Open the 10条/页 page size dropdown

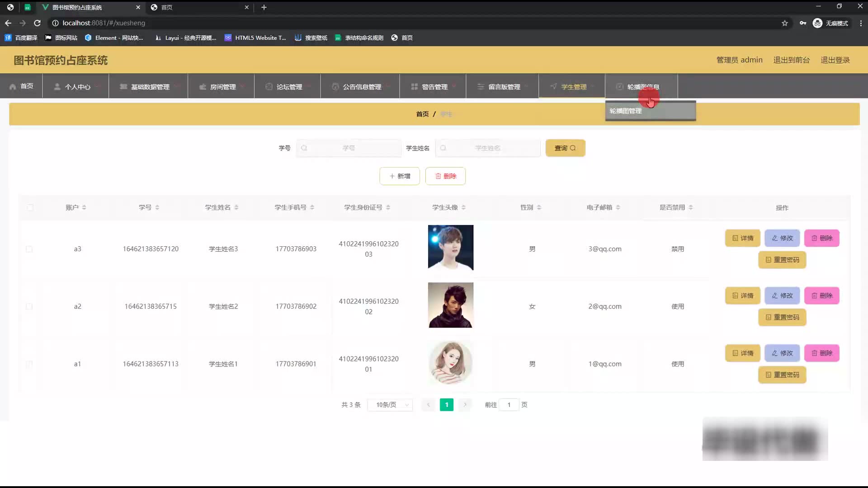[x=390, y=405]
